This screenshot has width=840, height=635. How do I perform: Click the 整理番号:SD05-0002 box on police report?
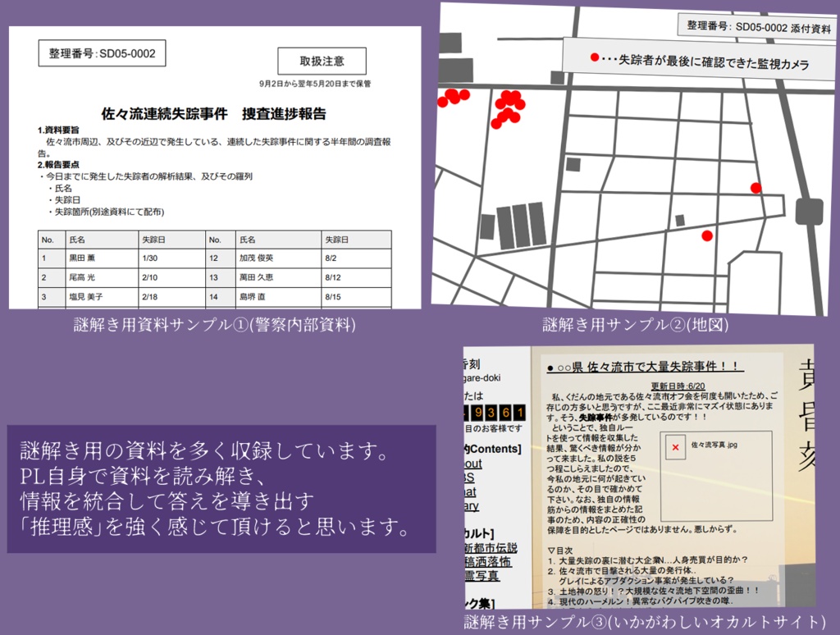pos(102,53)
